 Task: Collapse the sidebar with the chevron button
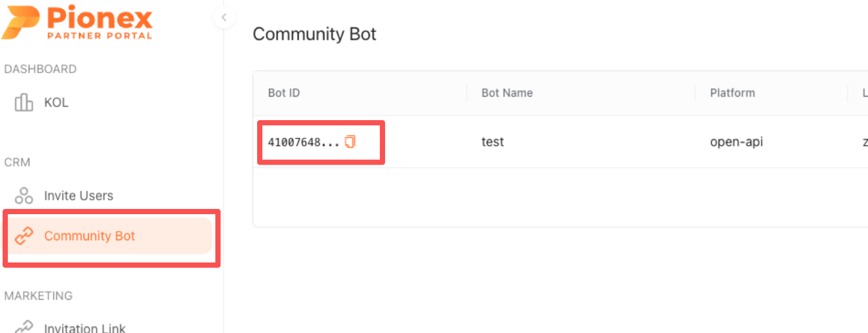[224, 18]
